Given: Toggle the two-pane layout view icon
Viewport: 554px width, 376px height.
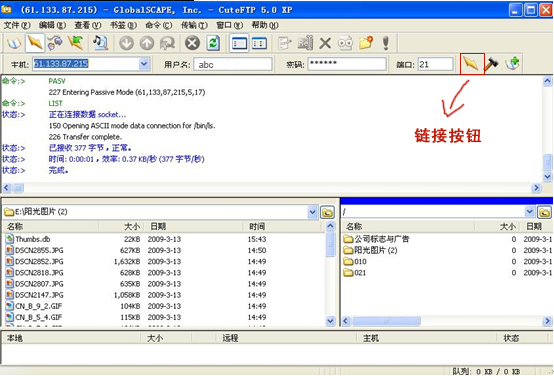Looking at the screenshot, I should [259, 43].
